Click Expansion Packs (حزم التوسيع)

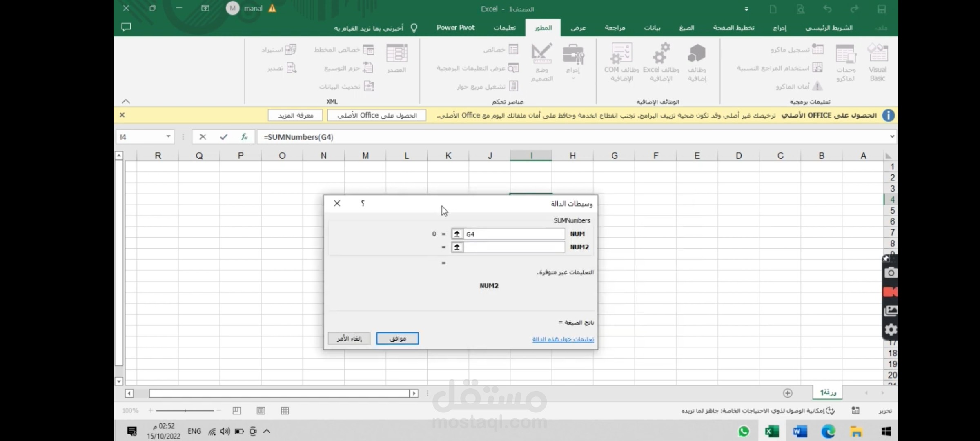(349, 68)
